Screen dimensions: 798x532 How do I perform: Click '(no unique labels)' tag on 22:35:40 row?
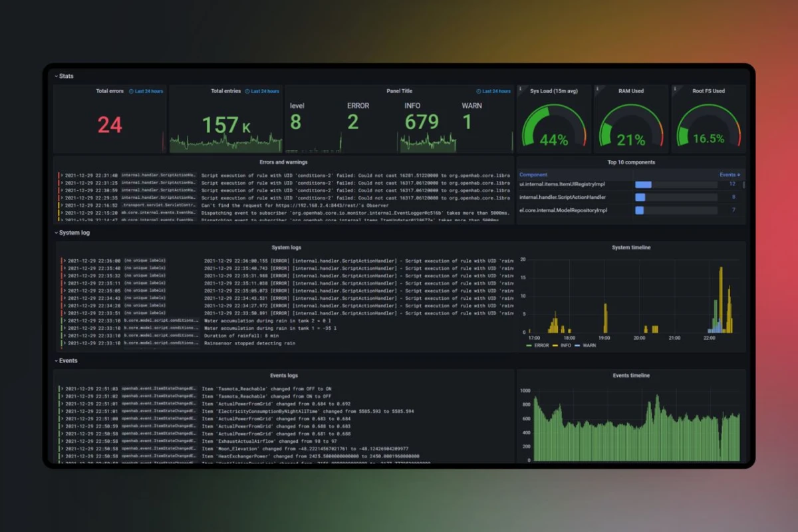tap(144, 269)
